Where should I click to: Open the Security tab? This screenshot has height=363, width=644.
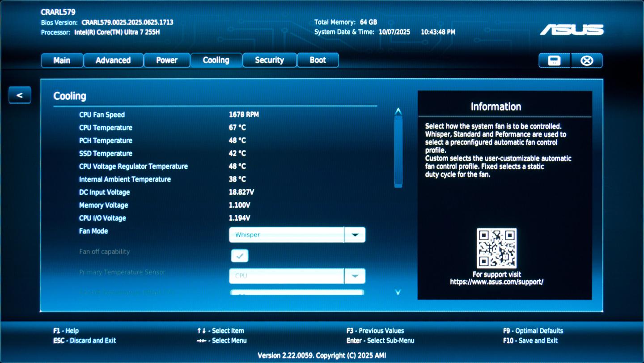tap(269, 60)
